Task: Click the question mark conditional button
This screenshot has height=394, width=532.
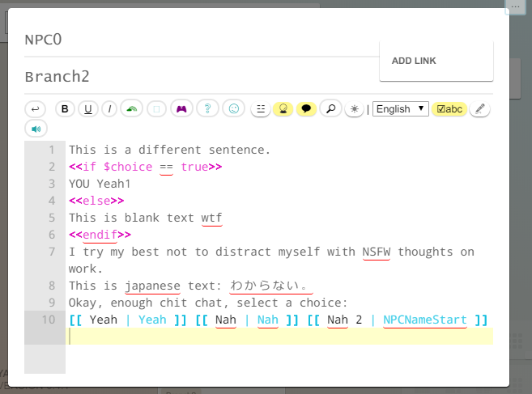Action: pos(207,109)
